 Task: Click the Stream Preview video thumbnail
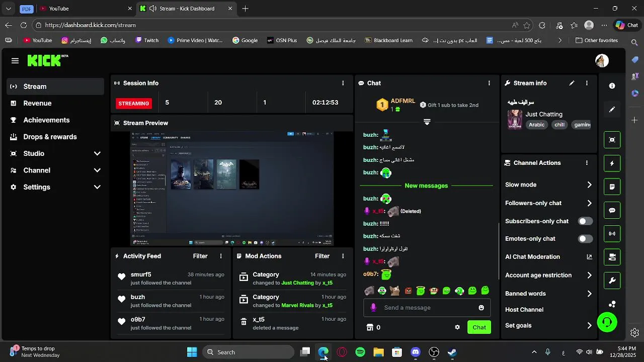[232, 189]
